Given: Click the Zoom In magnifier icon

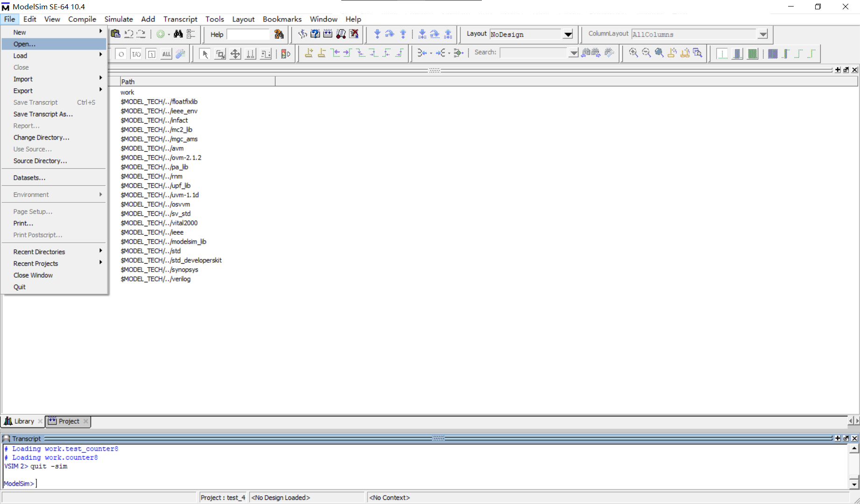Looking at the screenshot, I should [x=634, y=53].
